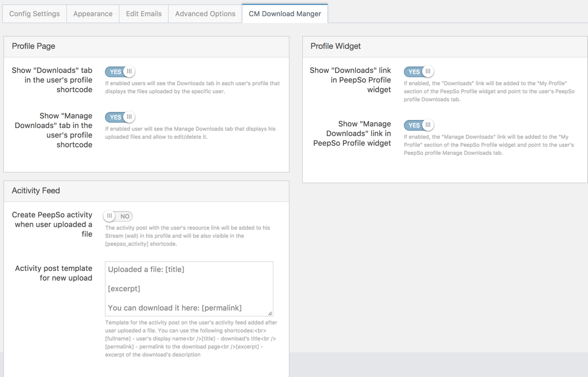Disable Show "Downloads" tab in profile shortcode toggle
The width and height of the screenshot is (588, 377).
pos(120,72)
